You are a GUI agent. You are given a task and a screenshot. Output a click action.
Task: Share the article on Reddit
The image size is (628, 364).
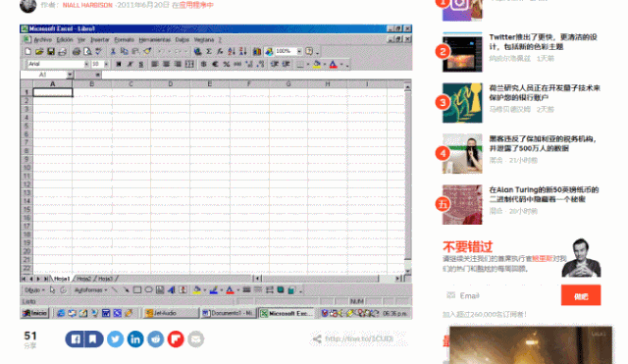155,339
